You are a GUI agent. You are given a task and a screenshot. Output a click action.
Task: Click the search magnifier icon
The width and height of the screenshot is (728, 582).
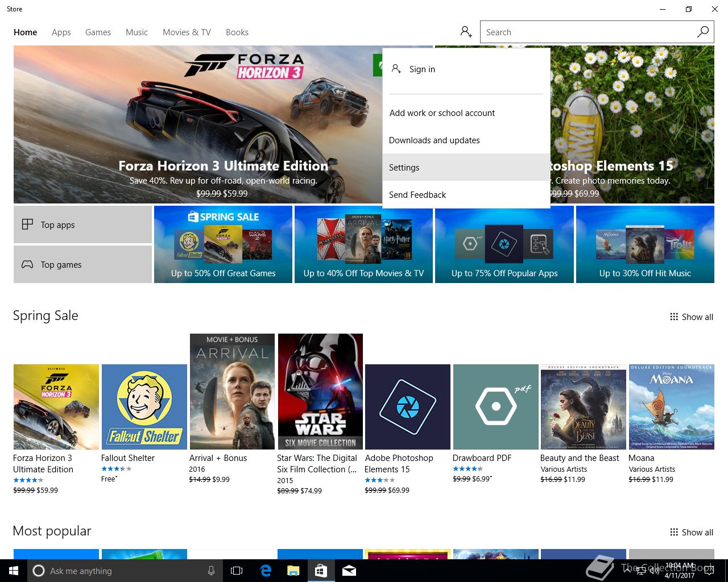(x=703, y=32)
